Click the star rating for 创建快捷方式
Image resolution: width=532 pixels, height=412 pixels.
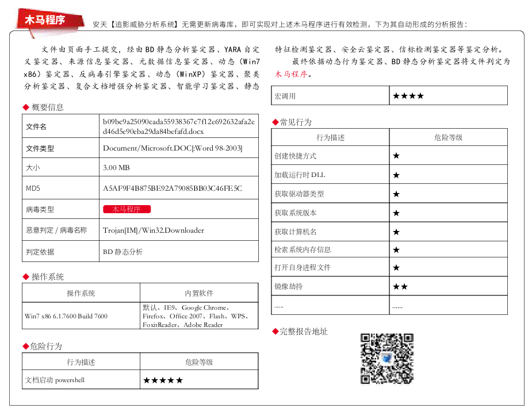click(x=396, y=156)
